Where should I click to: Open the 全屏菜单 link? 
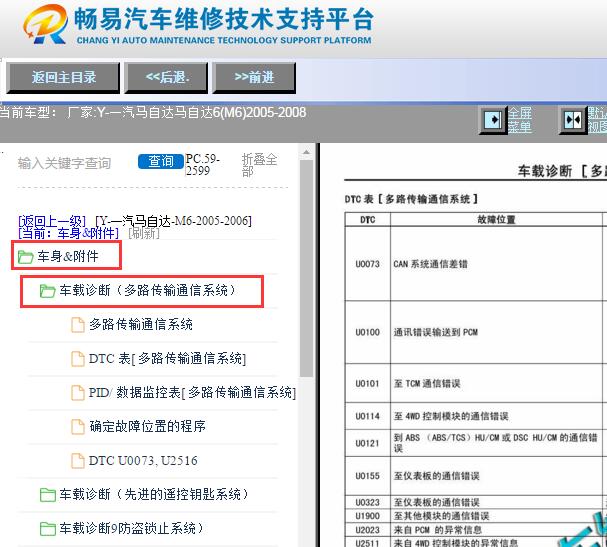520,120
